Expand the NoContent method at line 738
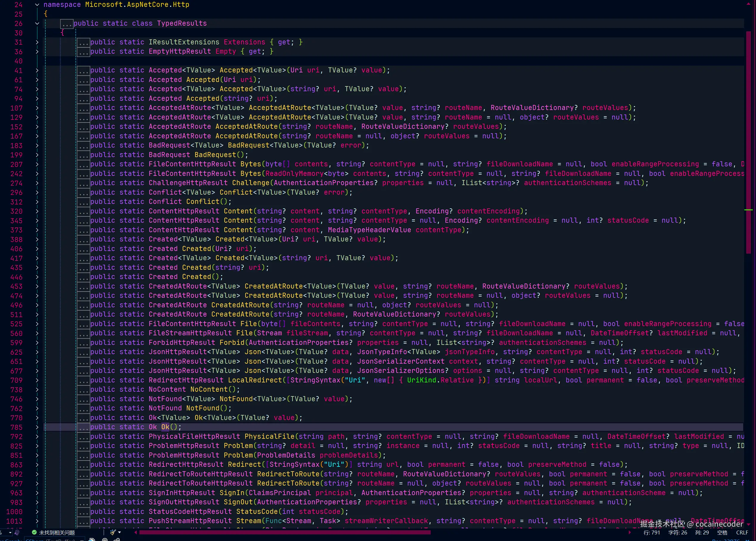This screenshot has height=541, width=756. tap(37, 389)
